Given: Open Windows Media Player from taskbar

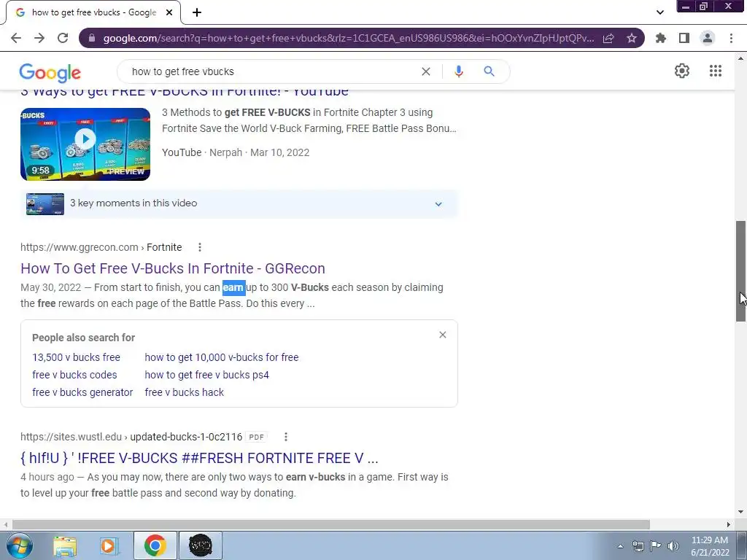Looking at the screenshot, I should point(109,545).
